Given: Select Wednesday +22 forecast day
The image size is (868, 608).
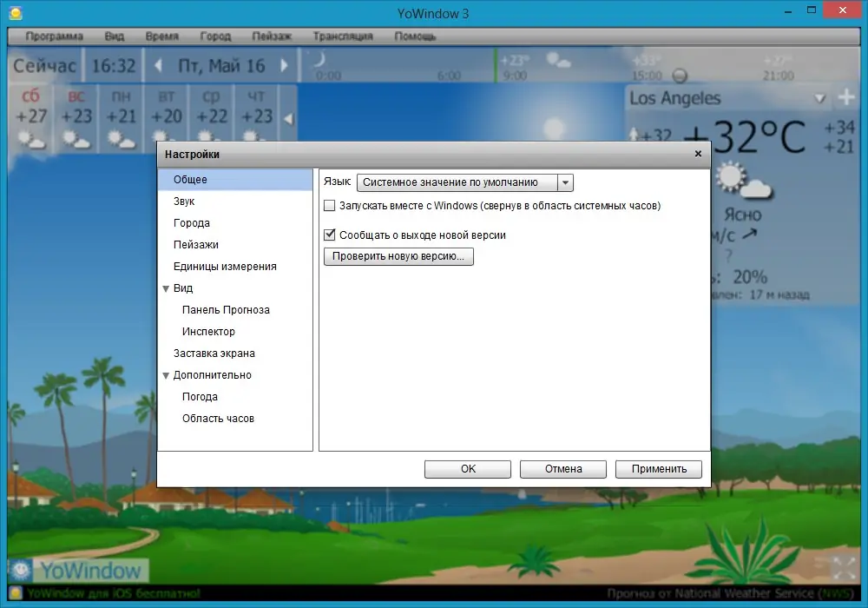Looking at the screenshot, I should pos(212,114).
